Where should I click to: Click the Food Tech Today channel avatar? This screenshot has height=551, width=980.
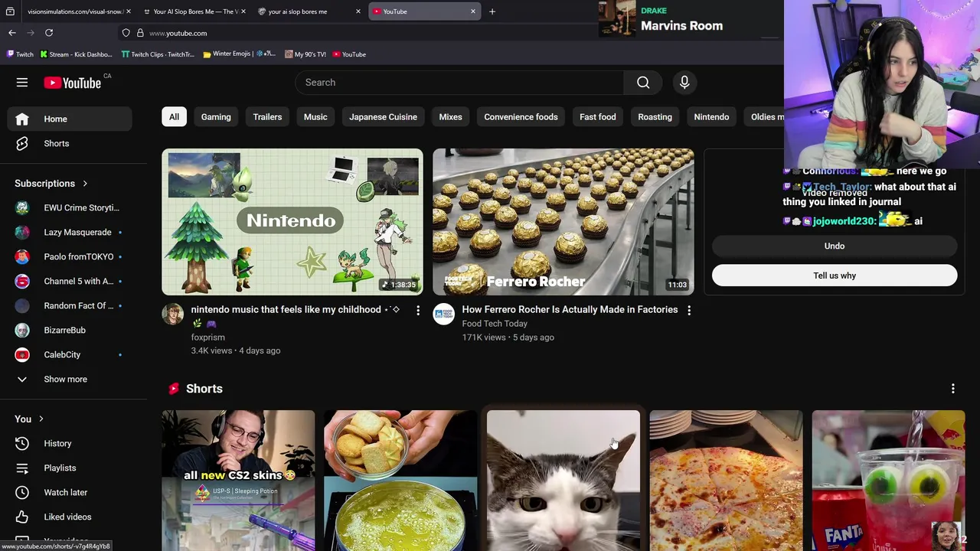click(444, 314)
